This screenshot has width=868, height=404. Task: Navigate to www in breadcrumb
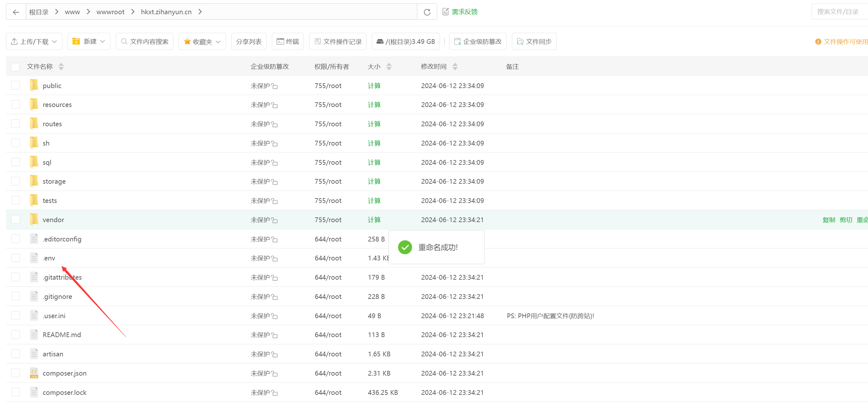[x=73, y=12]
